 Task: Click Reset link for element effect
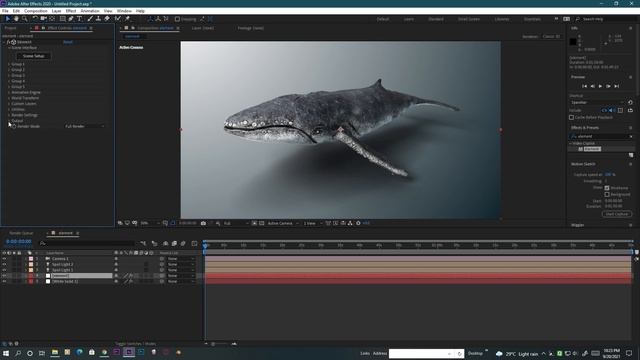click(x=68, y=42)
